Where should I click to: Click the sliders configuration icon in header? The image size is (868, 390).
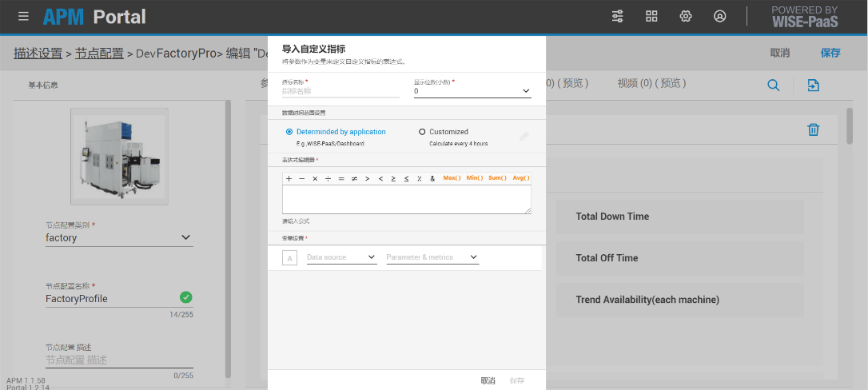[618, 16]
